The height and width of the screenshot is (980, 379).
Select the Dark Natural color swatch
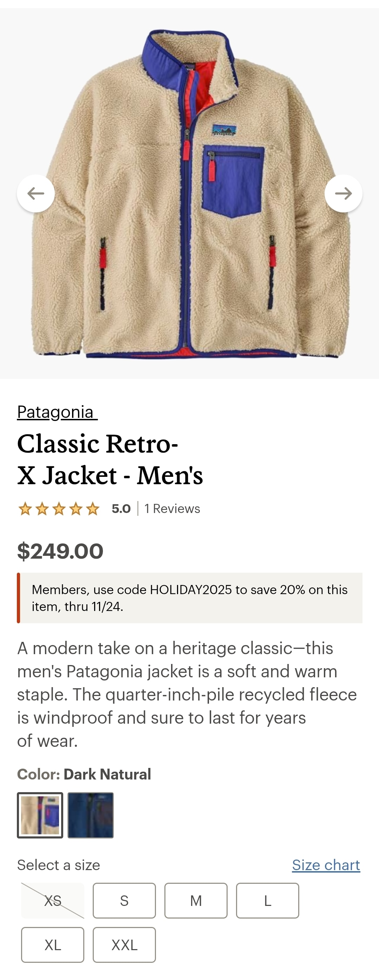point(40,815)
